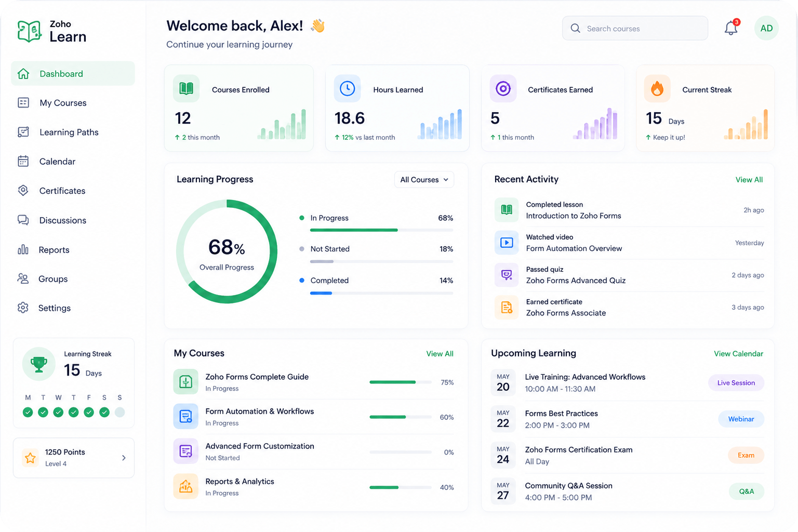Click the Current Streak flame icon
The height and width of the screenshot is (532, 798).
click(657, 89)
